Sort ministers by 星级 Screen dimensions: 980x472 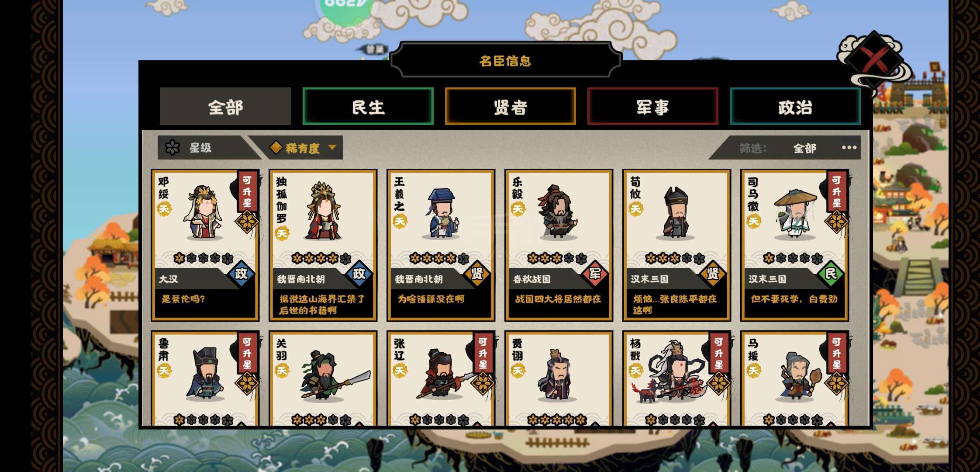tap(201, 148)
